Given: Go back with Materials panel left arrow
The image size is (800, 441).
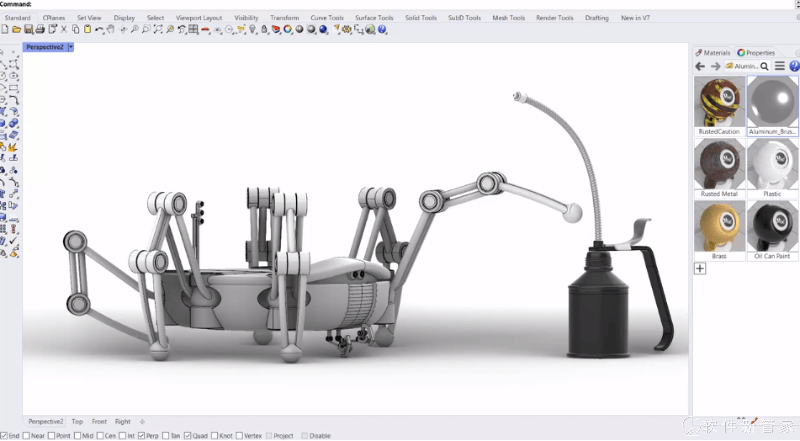Looking at the screenshot, I should click(700, 66).
